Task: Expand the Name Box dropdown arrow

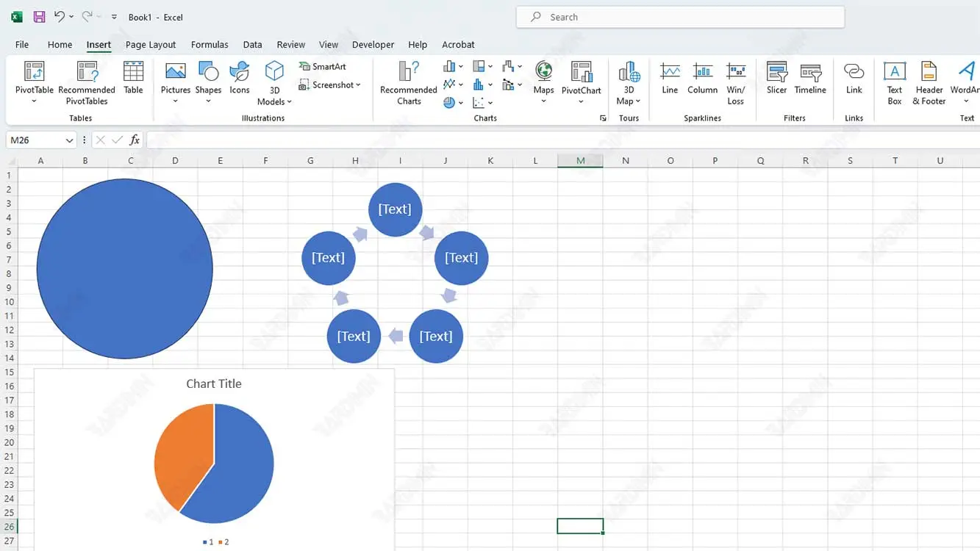Action: click(x=69, y=140)
